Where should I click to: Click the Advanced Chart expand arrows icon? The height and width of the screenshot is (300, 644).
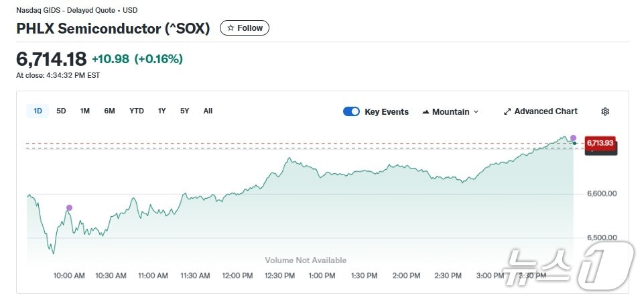coord(507,111)
